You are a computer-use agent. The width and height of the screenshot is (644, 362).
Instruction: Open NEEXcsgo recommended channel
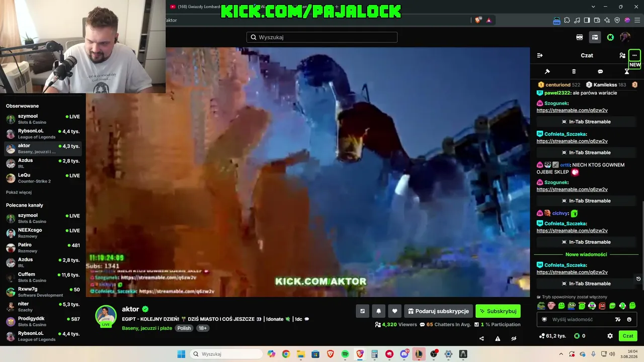pos(43,233)
